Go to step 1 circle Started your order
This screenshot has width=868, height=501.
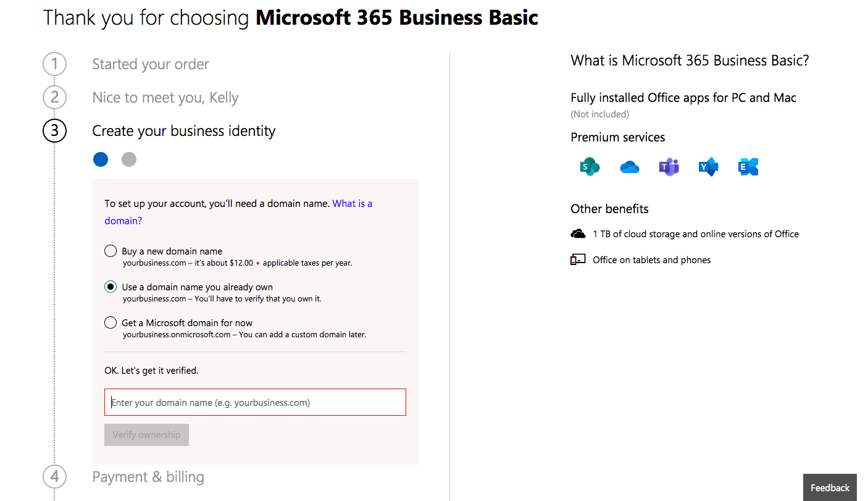pos(54,64)
